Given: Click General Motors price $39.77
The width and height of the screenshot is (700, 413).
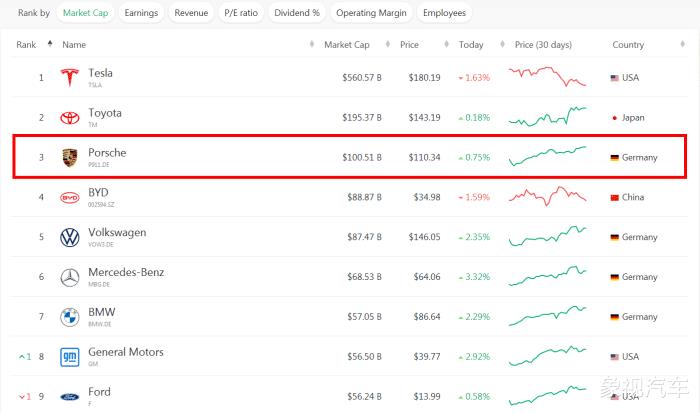Looking at the screenshot, I should pos(427,357).
